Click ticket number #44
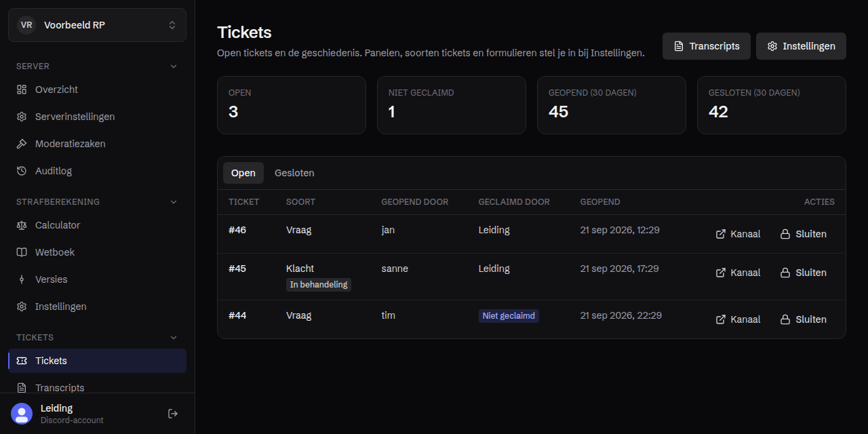The width and height of the screenshot is (868, 434). (x=237, y=315)
